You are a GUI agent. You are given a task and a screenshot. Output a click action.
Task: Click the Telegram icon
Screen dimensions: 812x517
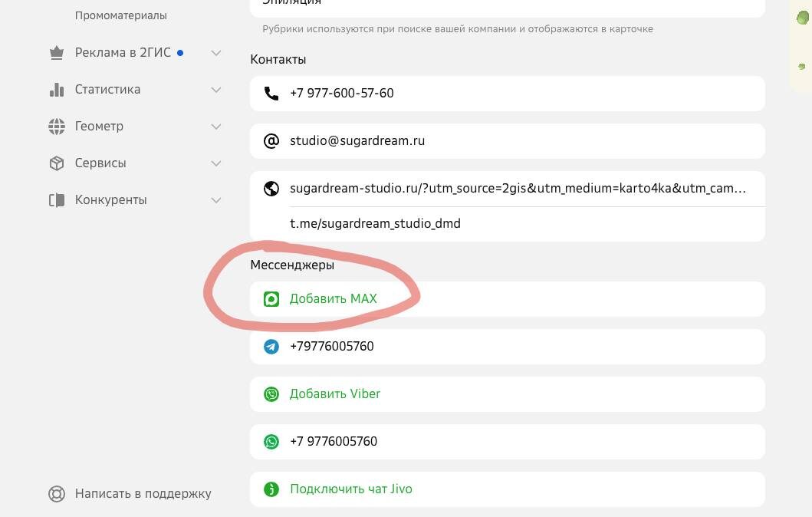tap(271, 347)
